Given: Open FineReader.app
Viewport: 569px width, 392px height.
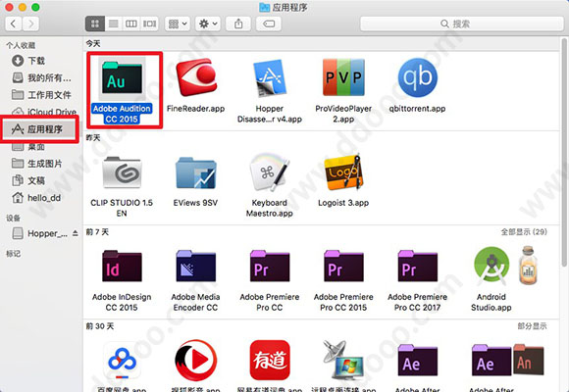Looking at the screenshot, I should click(196, 77).
